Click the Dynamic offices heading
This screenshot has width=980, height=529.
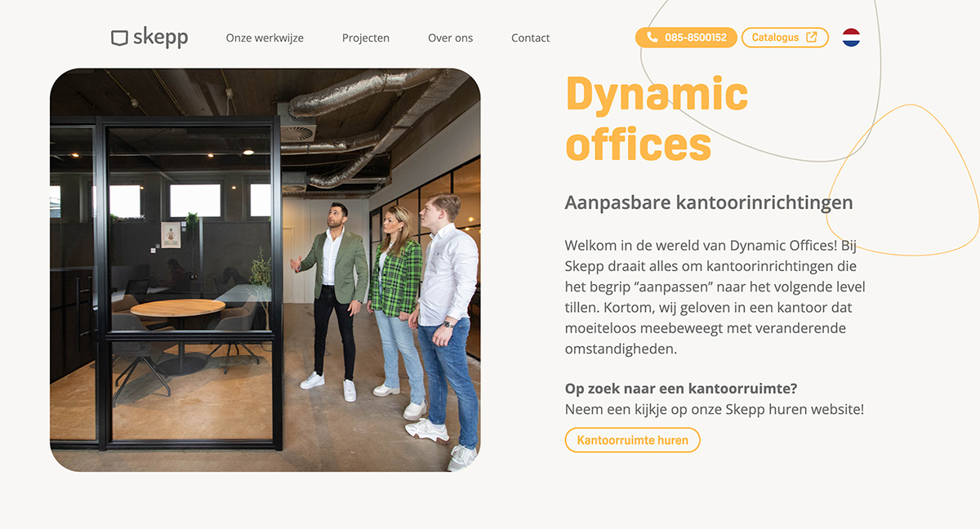[656, 119]
